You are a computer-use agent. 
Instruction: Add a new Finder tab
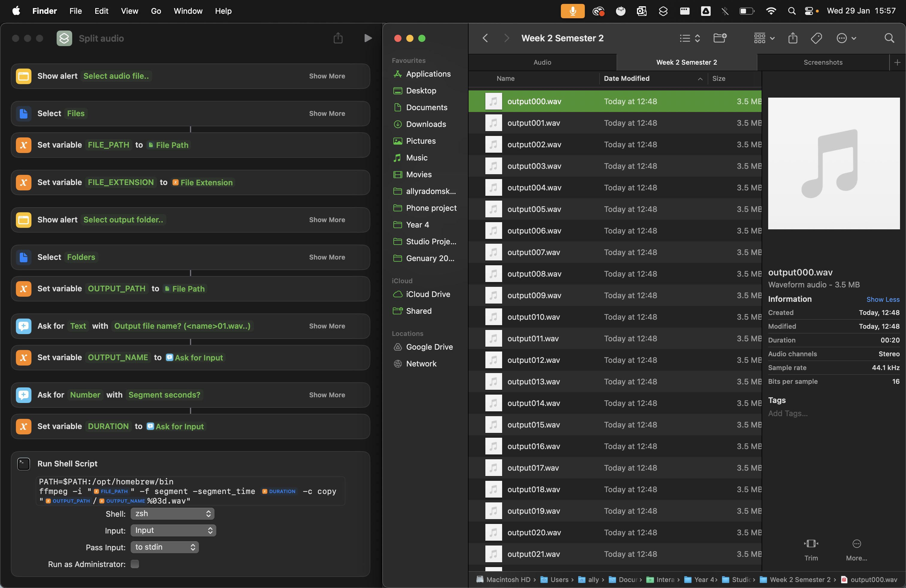point(897,62)
